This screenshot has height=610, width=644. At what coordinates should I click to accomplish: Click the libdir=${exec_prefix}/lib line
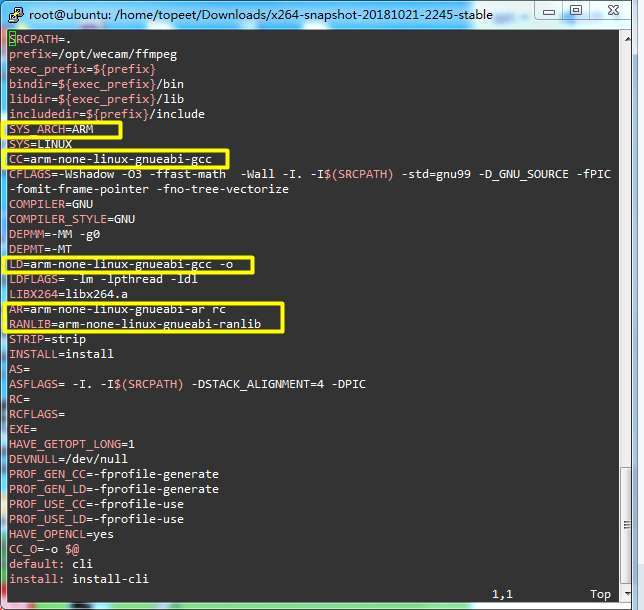97,99
